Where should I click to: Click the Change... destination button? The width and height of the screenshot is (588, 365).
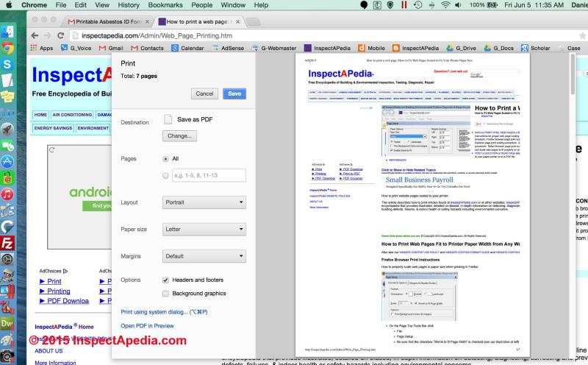[179, 136]
